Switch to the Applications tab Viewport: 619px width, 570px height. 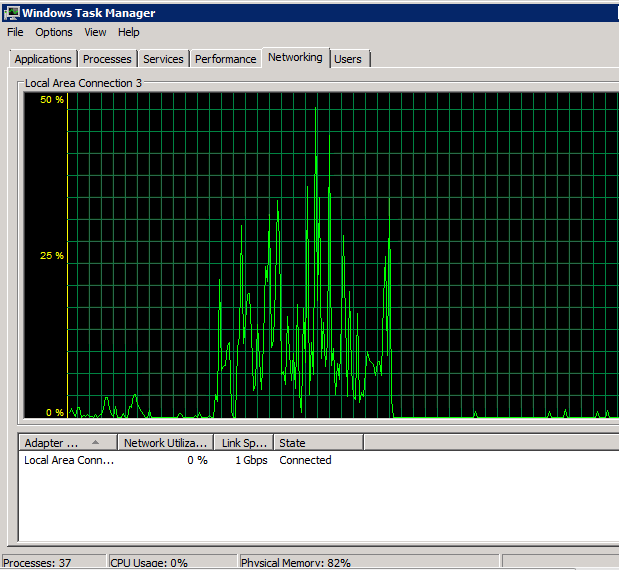click(x=43, y=59)
